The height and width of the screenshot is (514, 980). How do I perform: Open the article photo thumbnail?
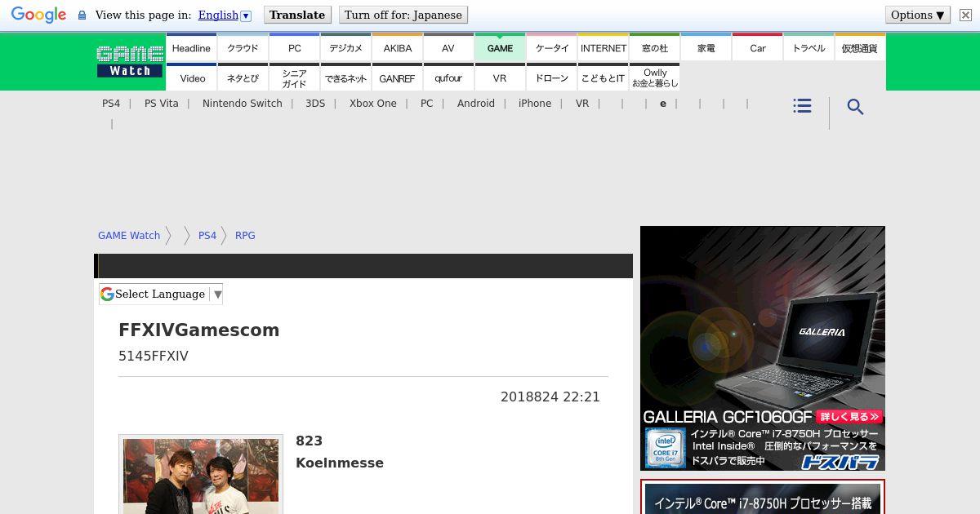click(201, 475)
